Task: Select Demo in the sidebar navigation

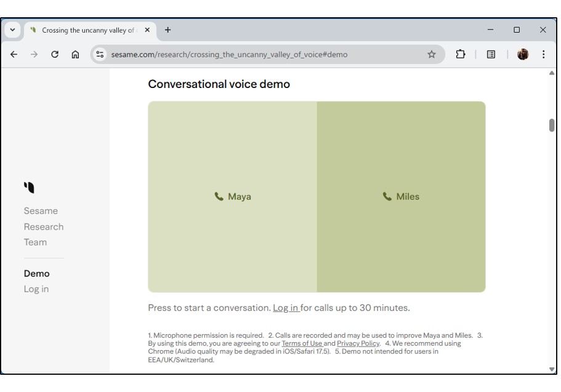Action: pos(36,273)
